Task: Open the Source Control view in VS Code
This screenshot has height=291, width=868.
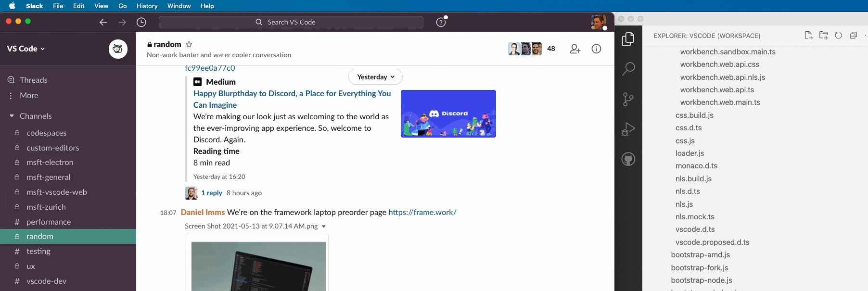Action: click(x=628, y=99)
